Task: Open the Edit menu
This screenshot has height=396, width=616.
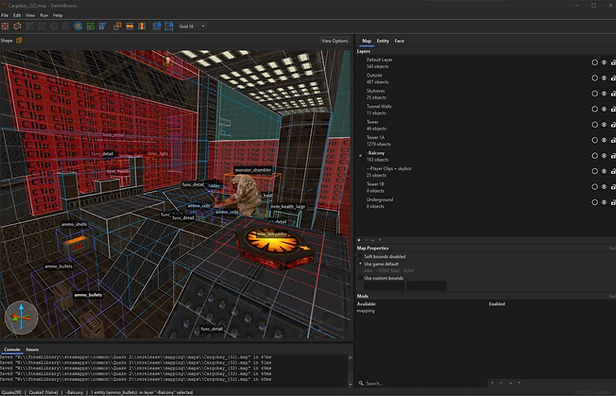Action: [17, 15]
